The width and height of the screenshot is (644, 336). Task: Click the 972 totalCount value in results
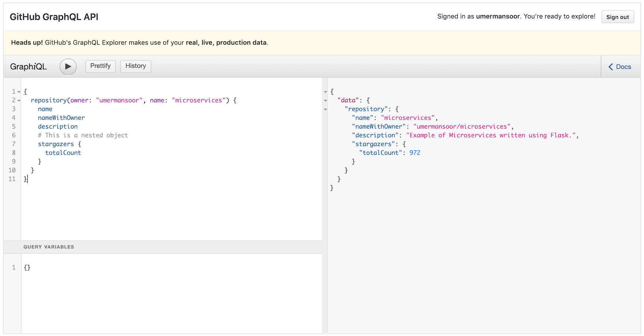pyautogui.click(x=415, y=153)
